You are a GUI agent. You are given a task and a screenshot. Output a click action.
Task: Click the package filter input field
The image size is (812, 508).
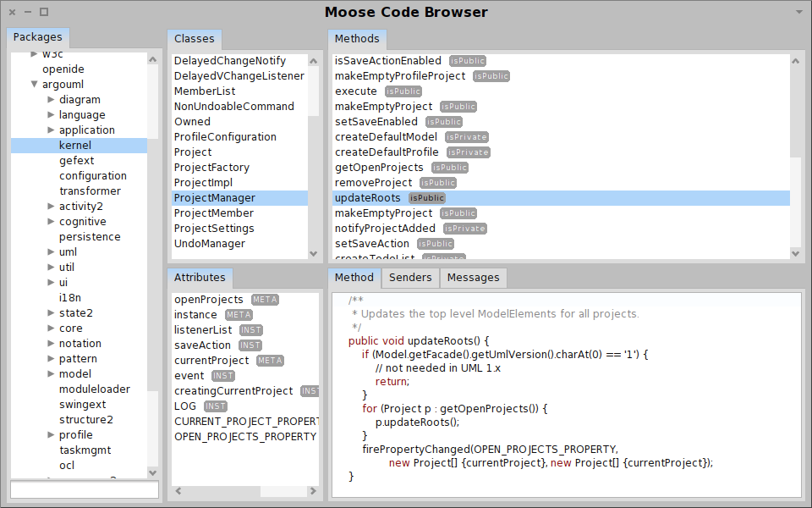[85, 490]
